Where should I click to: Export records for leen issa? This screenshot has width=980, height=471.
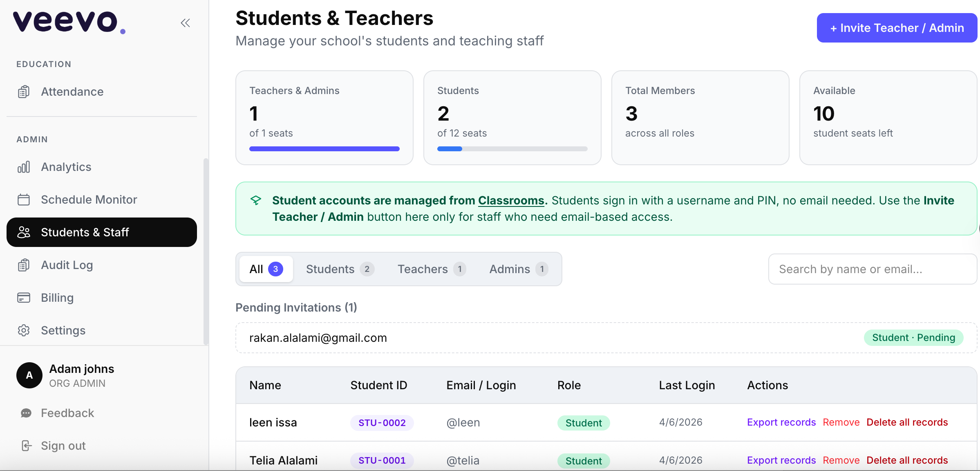(781, 422)
